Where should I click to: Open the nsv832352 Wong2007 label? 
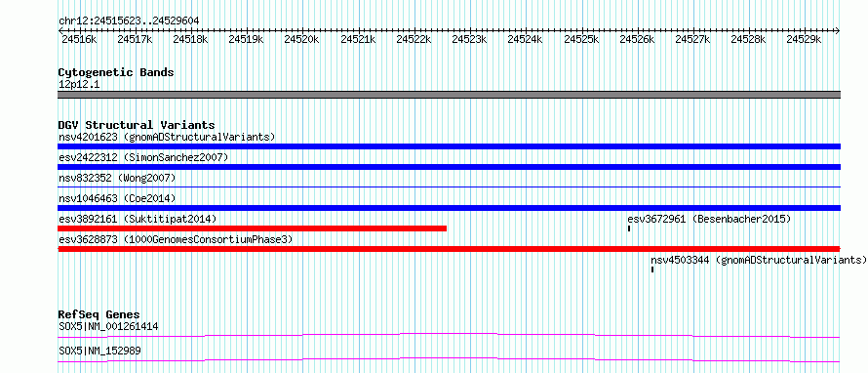tap(117, 178)
